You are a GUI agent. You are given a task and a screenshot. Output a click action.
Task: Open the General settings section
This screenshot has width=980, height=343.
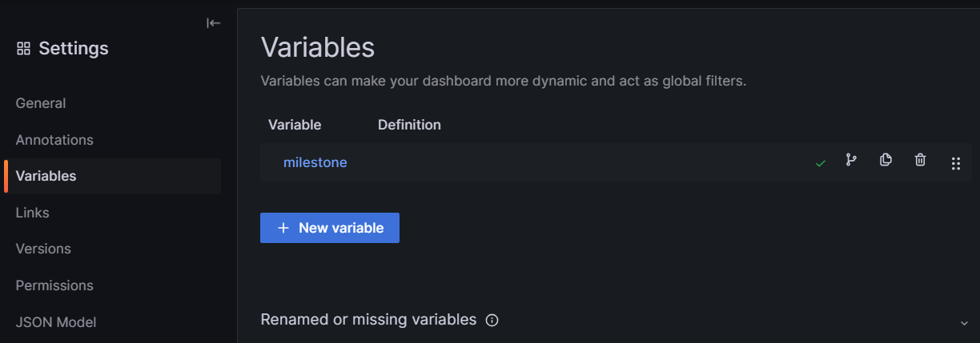41,103
